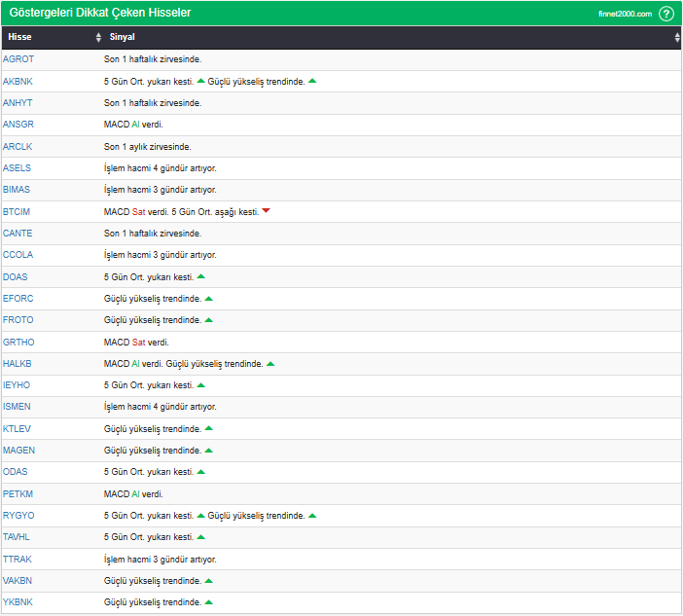The width and height of the screenshot is (683, 616).
Task: Open the finnet2000.com link
Action: click(x=625, y=14)
